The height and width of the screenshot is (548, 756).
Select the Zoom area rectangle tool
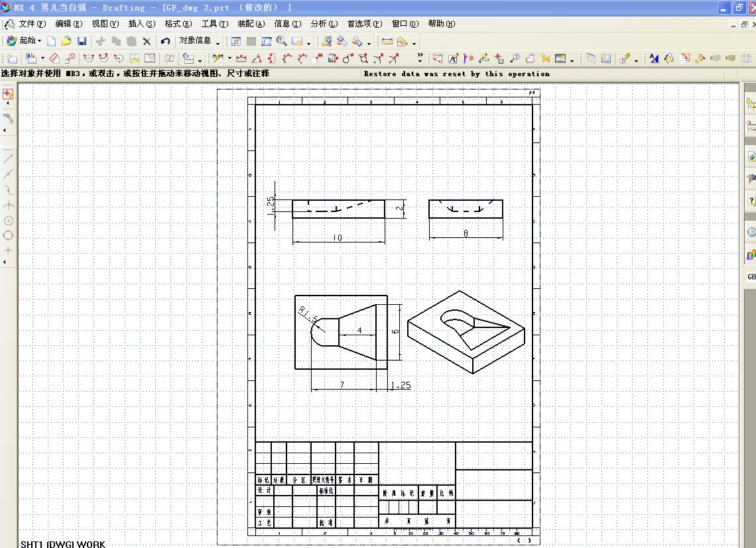[266, 42]
